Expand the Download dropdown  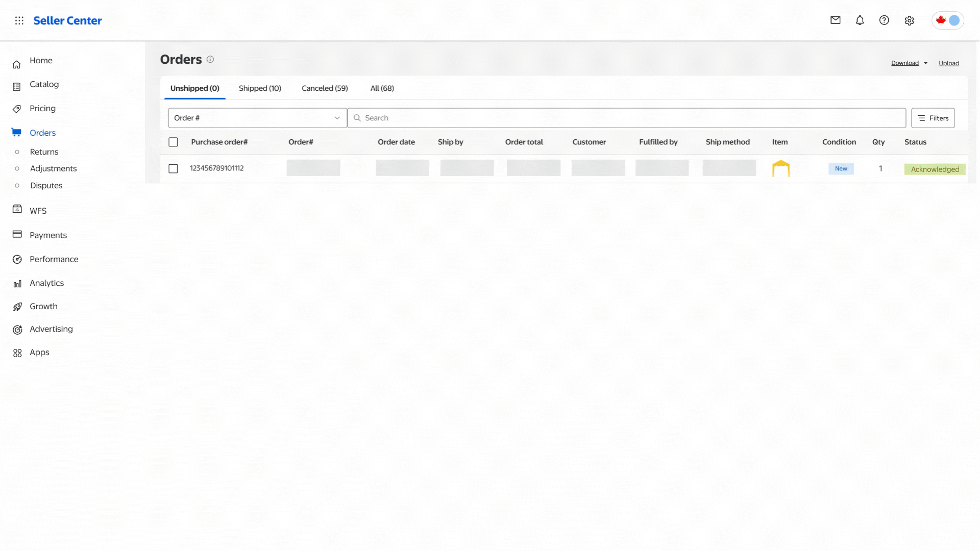(x=909, y=63)
